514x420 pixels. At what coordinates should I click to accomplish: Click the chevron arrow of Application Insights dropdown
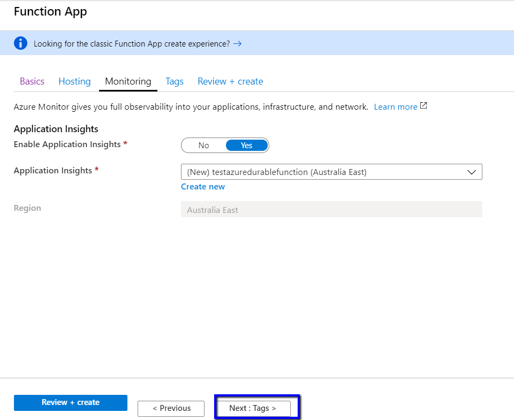coord(472,172)
